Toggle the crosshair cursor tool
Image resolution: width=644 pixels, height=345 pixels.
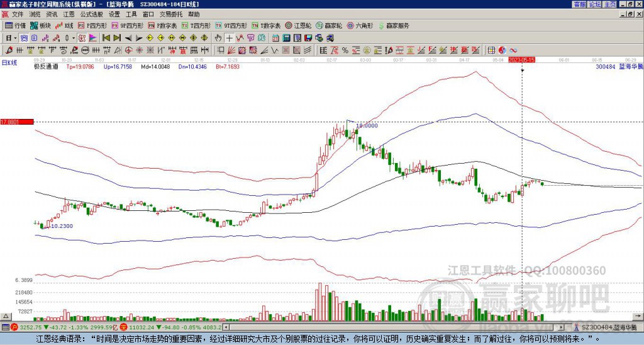[229, 38]
